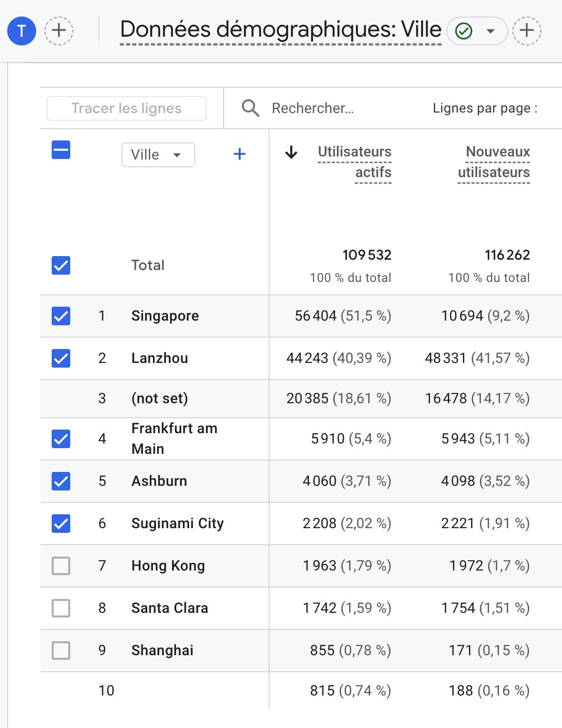Image resolution: width=562 pixels, height=728 pixels.
Task: Add a comparison with the left plus icon
Action: [59, 31]
